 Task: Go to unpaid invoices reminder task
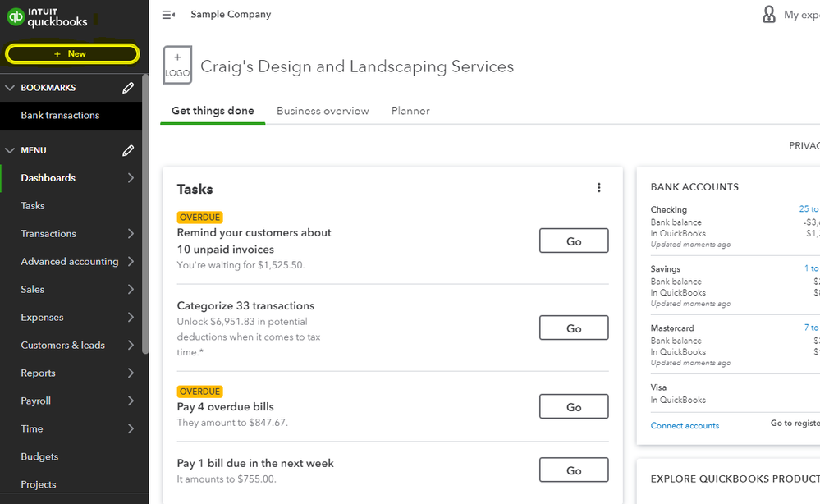[574, 241]
